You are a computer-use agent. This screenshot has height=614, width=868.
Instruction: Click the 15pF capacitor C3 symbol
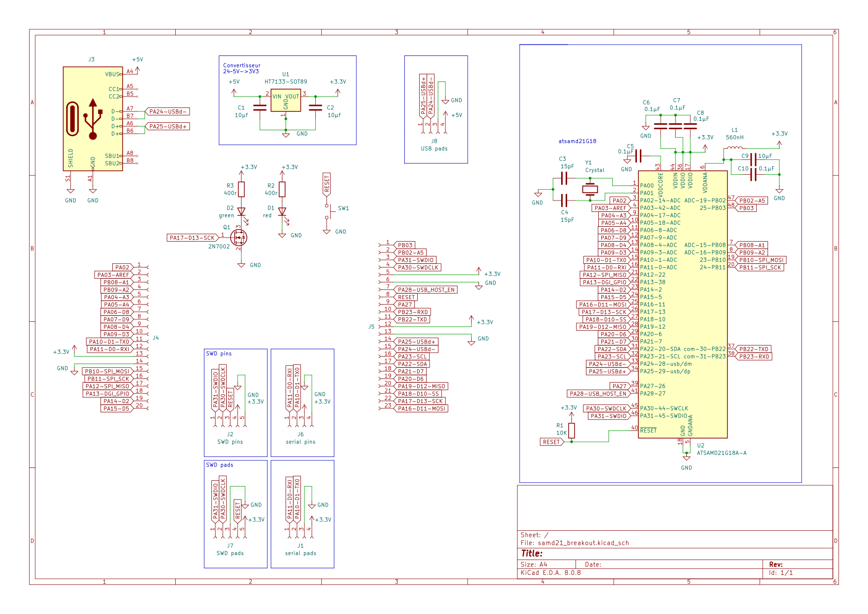(x=564, y=178)
